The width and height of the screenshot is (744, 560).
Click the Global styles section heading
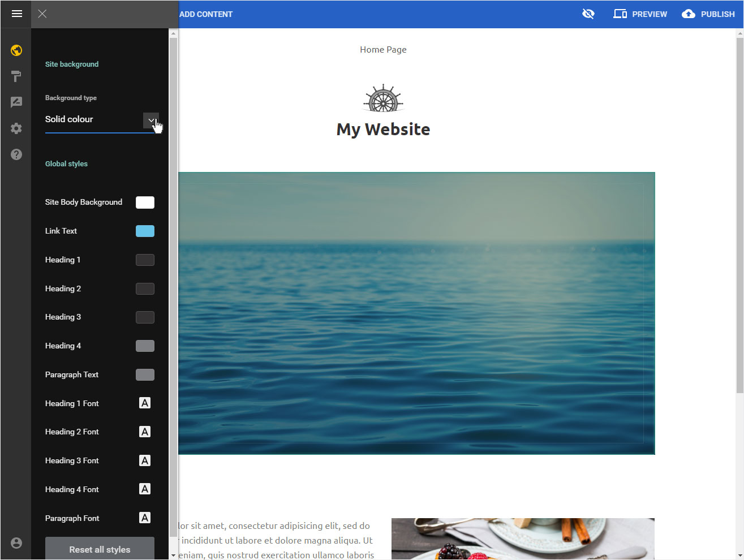point(66,163)
